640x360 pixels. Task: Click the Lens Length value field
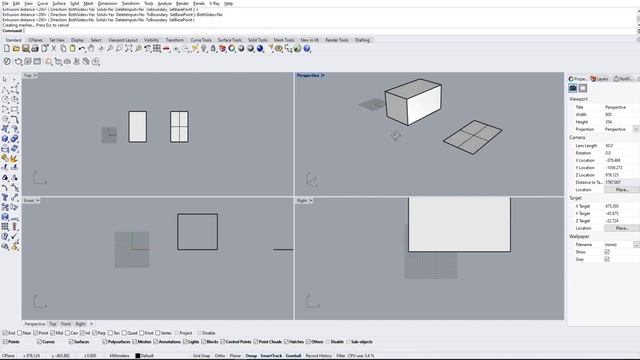pos(621,146)
